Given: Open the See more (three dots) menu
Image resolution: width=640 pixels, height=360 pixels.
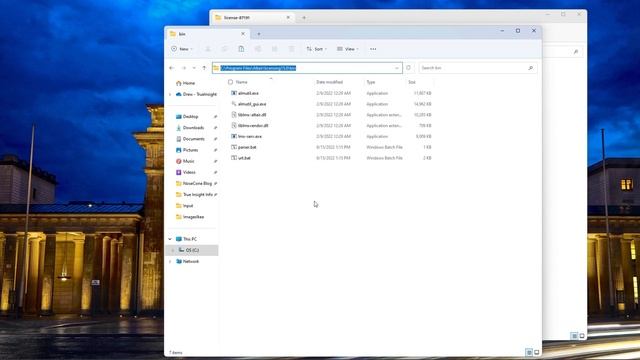Looking at the screenshot, I should [373, 49].
